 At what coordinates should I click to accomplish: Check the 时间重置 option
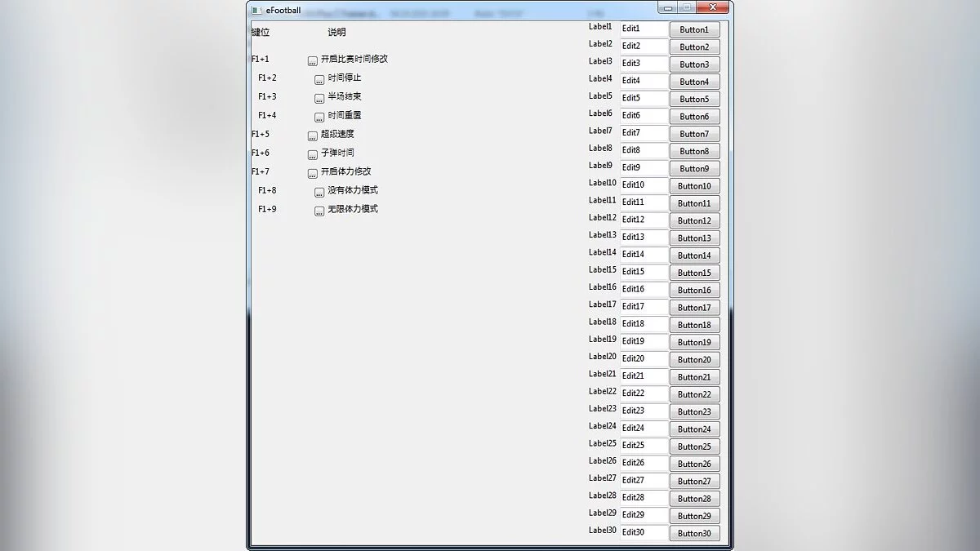(319, 118)
